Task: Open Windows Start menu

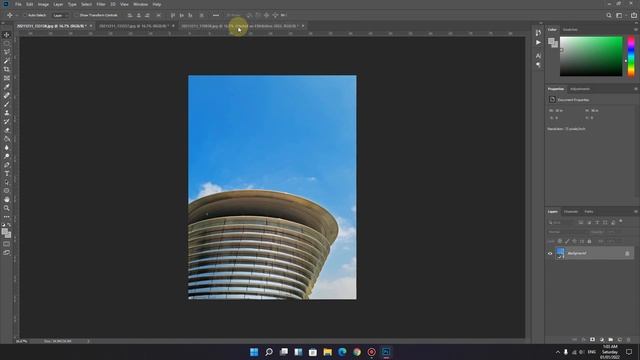Action: 254,352
